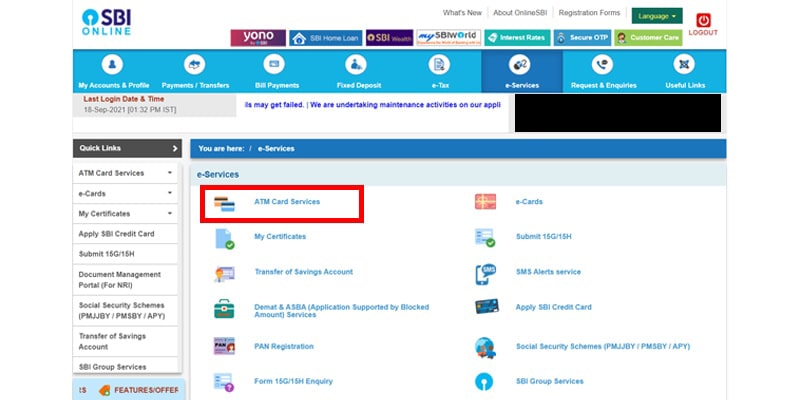Open the Secure OTP button

point(582,38)
